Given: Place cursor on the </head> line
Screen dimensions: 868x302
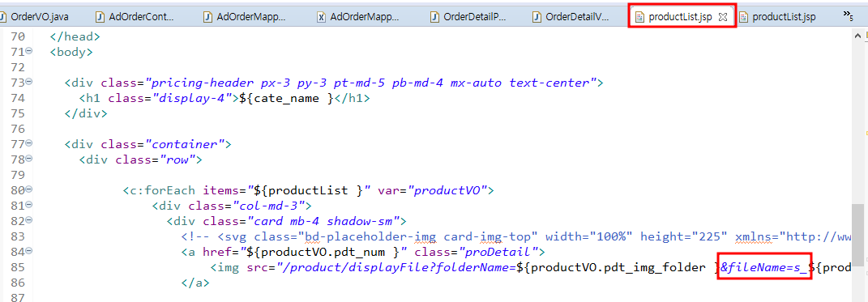Looking at the screenshot, I should pos(75,37).
